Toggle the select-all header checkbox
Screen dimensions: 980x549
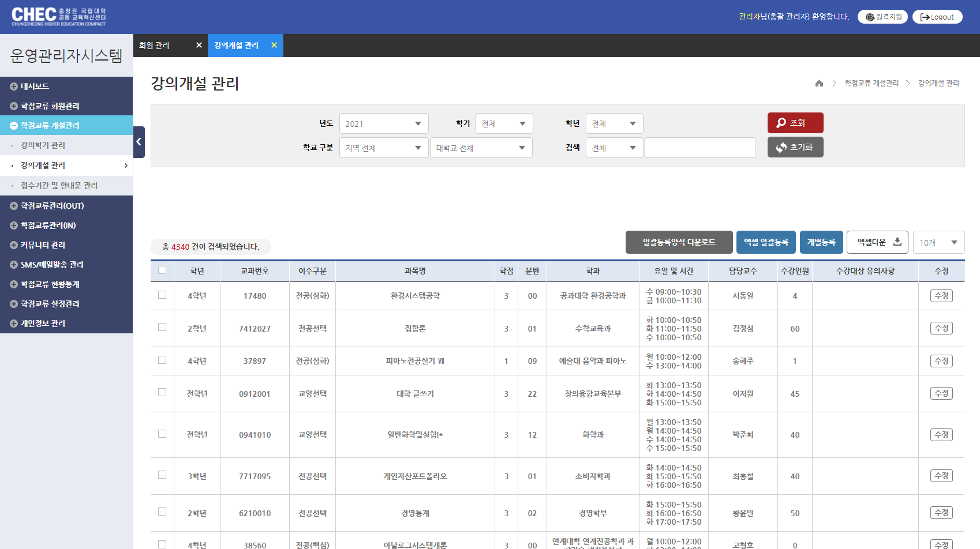[162, 270]
